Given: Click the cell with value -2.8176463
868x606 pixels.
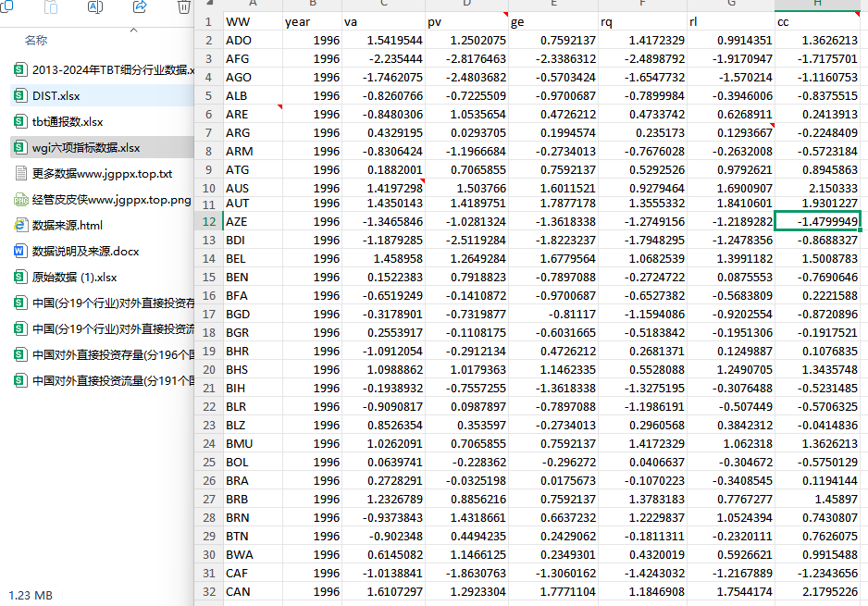Looking at the screenshot, I should (x=466, y=58).
